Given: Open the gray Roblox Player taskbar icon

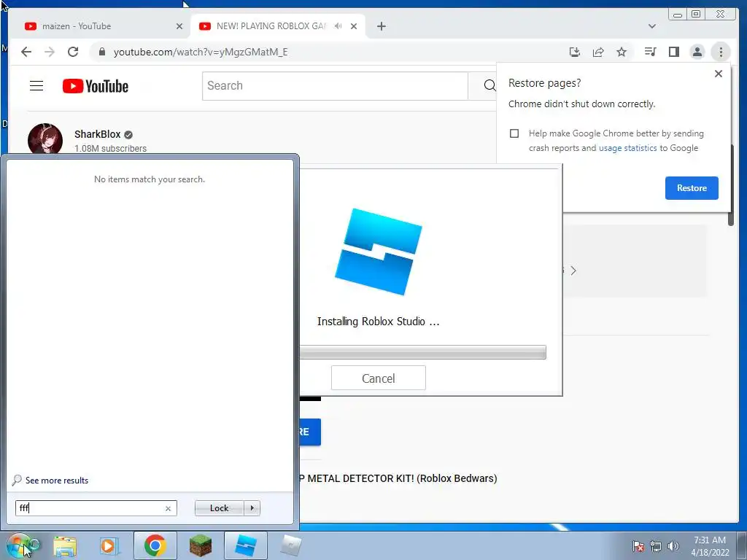Looking at the screenshot, I should point(290,545).
